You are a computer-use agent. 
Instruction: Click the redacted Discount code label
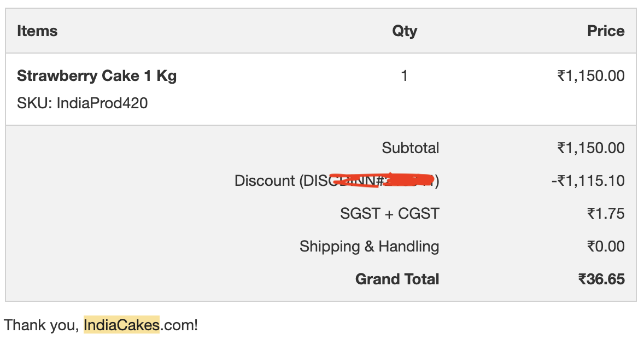(337, 180)
